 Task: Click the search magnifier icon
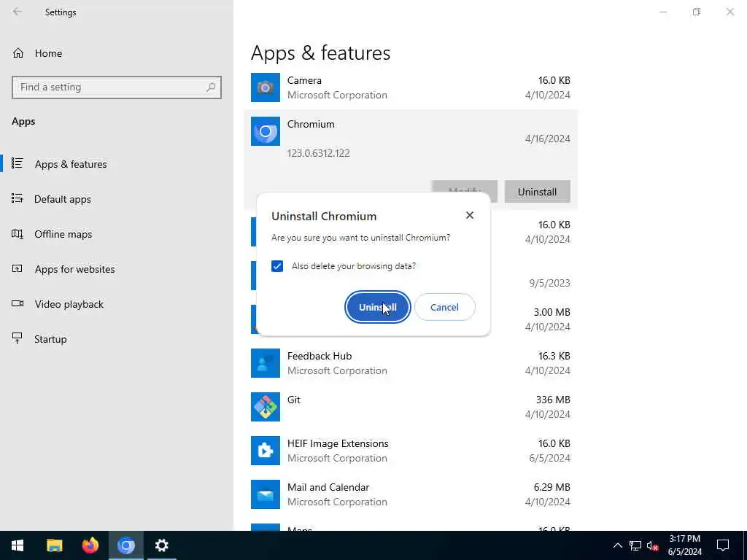point(211,87)
